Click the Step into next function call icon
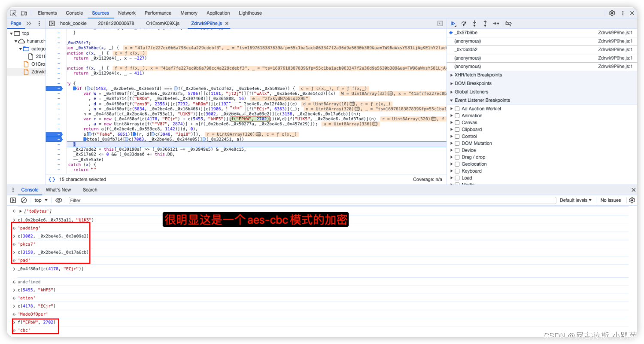This screenshot has width=644, height=344. click(474, 24)
